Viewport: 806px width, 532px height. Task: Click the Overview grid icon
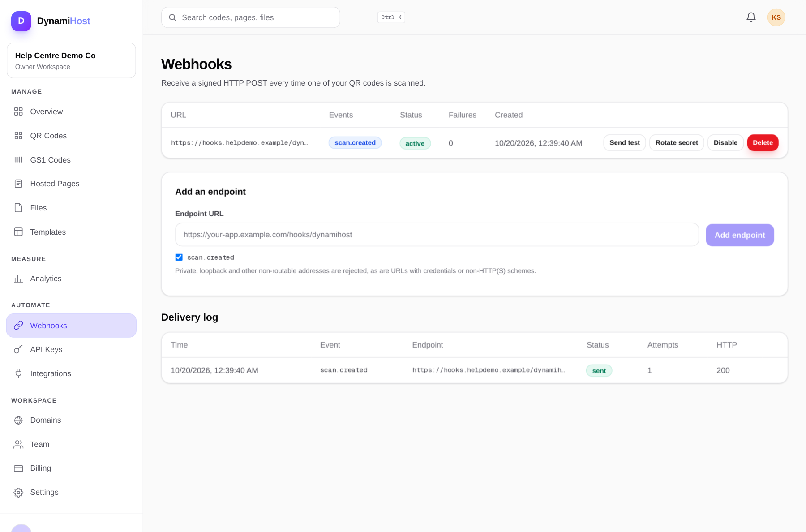(x=18, y=112)
